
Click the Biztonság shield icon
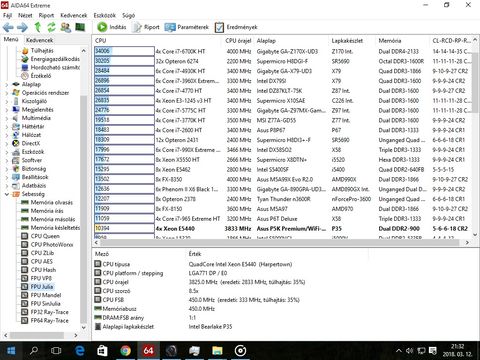click(x=16, y=169)
